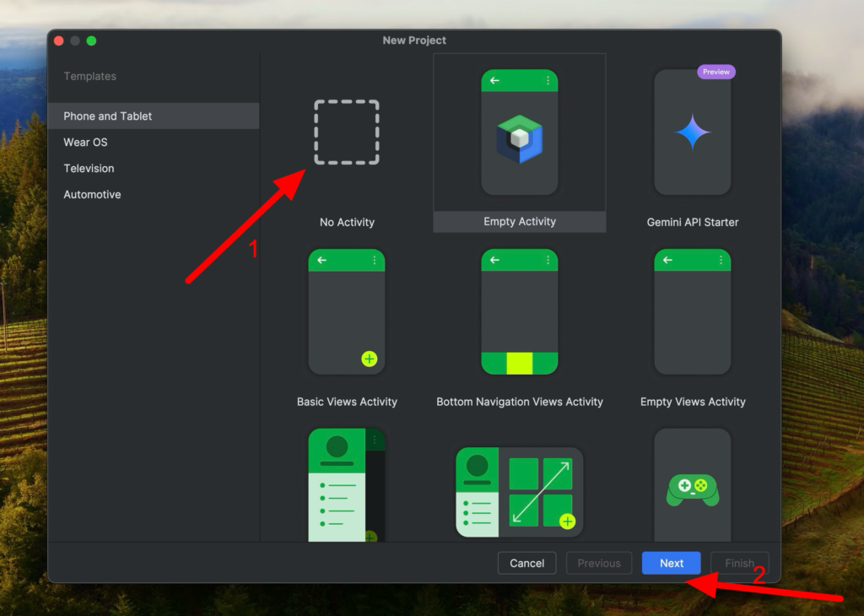Choose Bottom Navigation Views Activity preview
This screenshot has width=864, height=616.
pyautogui.click(x=519, y=311)
